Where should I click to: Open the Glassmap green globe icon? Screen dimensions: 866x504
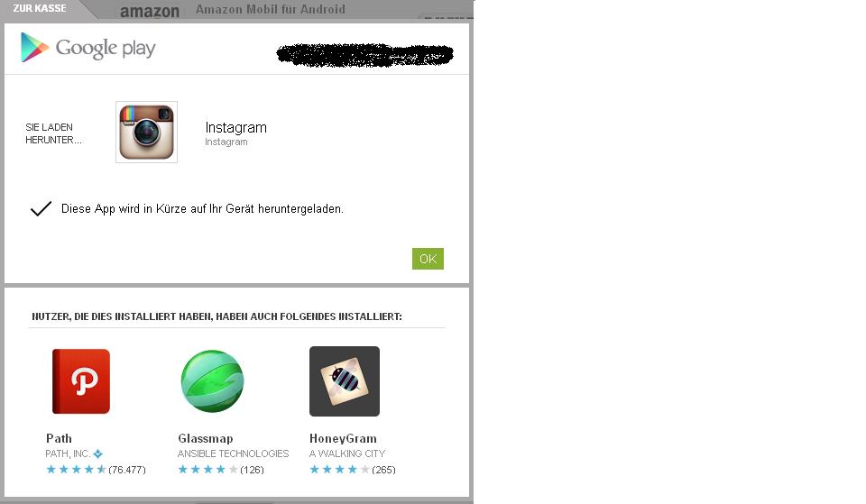coord(213,381)
